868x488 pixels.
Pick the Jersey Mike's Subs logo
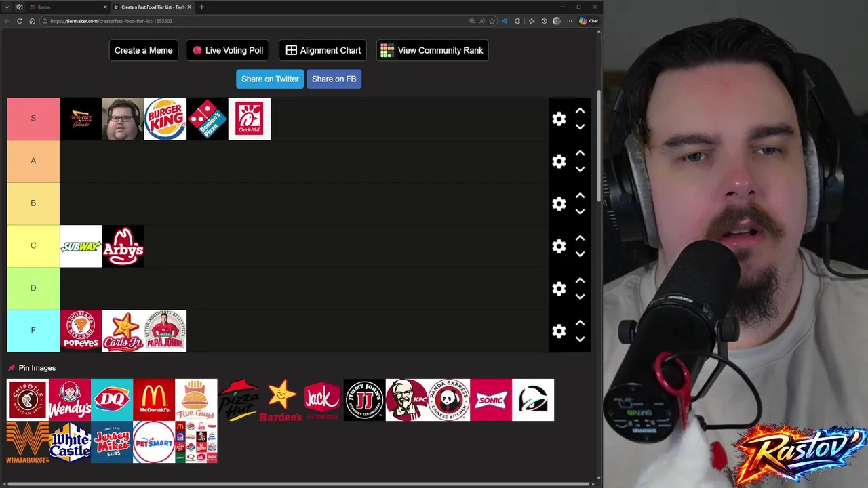112,442
